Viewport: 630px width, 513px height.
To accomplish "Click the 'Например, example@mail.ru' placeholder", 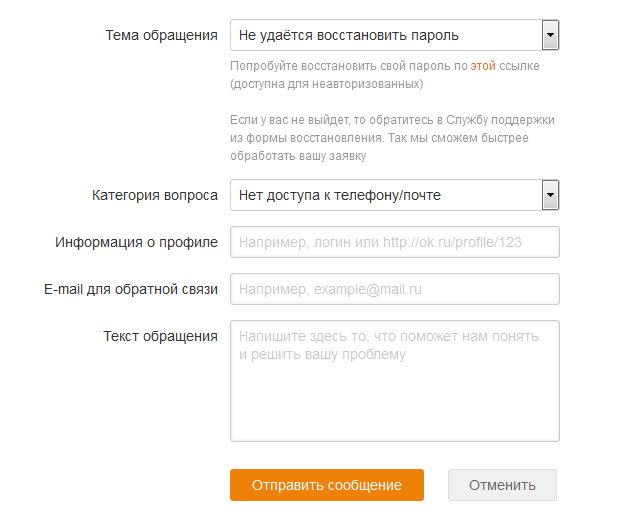I will pyautogui.click(x=330, y=289).
